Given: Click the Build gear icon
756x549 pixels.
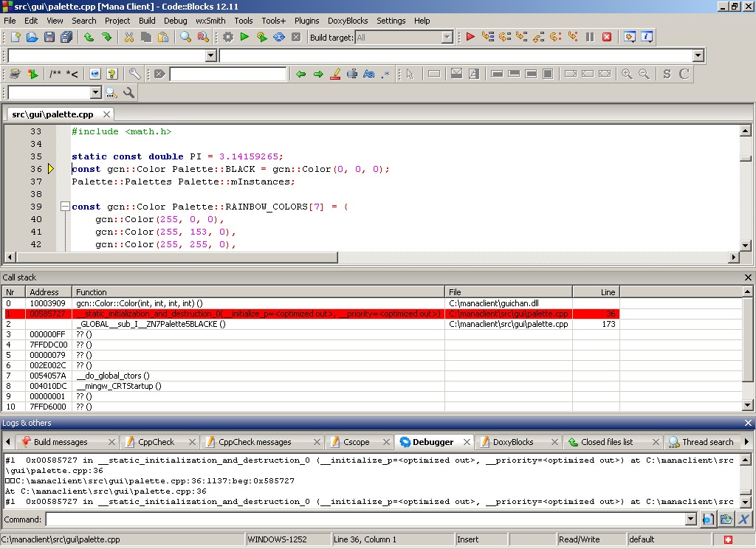Looking at the screenshot, I should click(x=228, y=37).
